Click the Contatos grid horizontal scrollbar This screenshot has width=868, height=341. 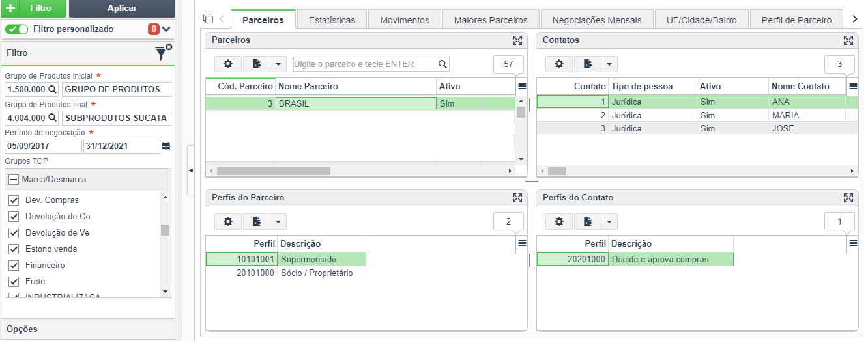click(x=557, y=170)
